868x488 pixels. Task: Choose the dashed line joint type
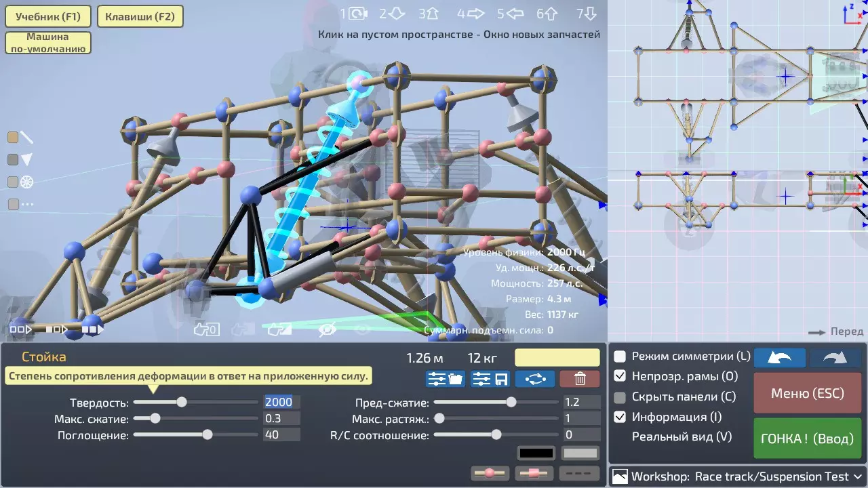tap(580, 474)
